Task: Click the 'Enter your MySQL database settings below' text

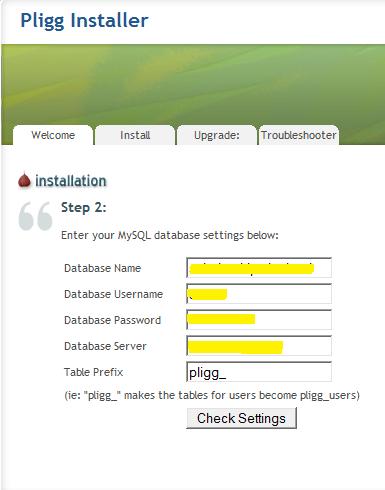Action: 170,235
